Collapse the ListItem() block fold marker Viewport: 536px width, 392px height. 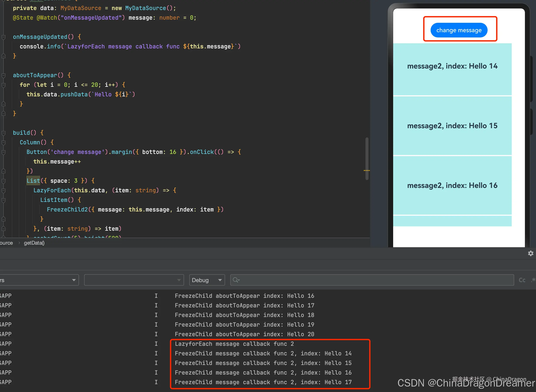click(3, 200)
